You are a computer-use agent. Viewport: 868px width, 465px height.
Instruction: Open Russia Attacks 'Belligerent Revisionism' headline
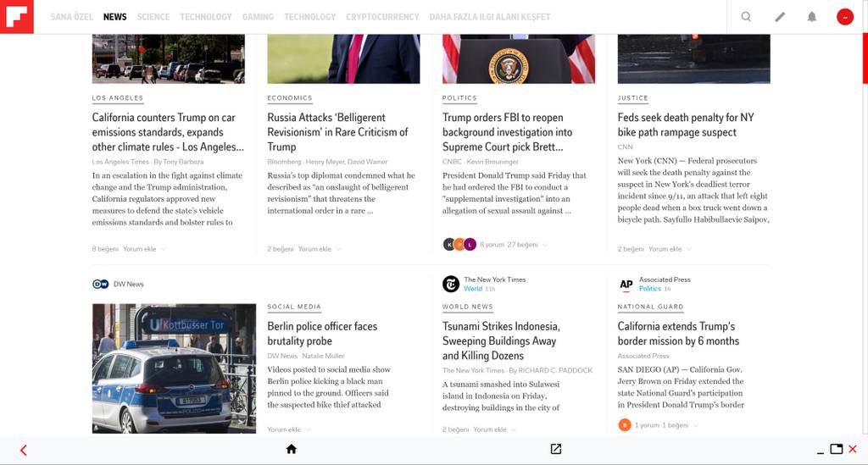point(337,132)
